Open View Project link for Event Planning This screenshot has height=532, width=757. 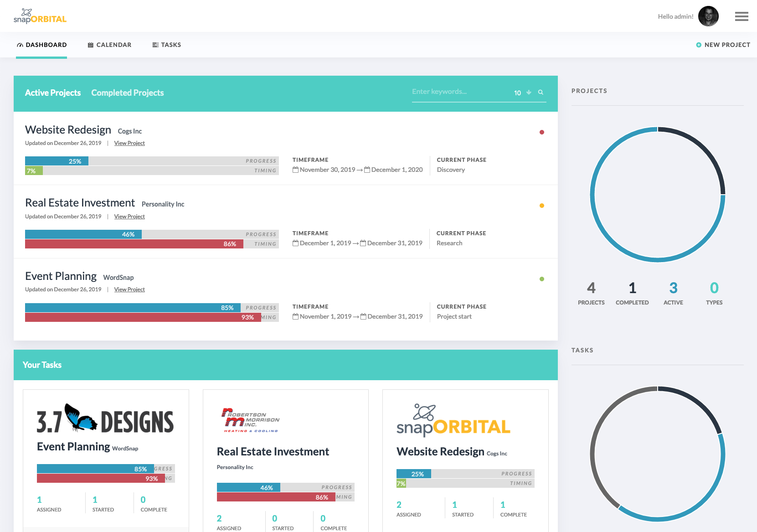[129, 289]
